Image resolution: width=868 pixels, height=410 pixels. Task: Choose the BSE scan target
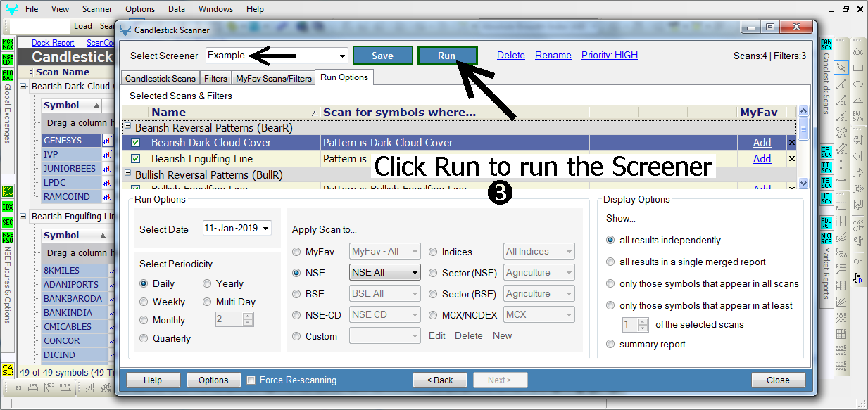click(296, 293)
